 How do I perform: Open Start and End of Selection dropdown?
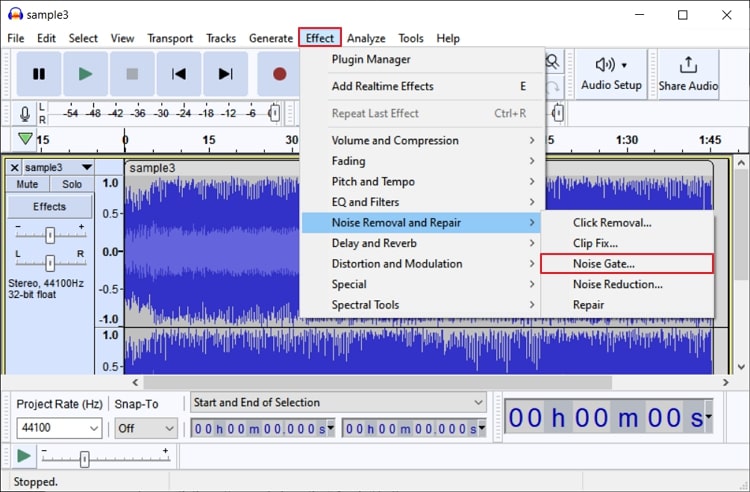click(x=338, y=403)
